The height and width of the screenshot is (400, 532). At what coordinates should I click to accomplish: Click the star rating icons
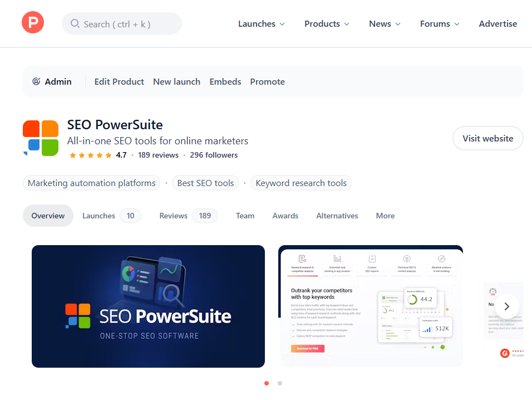tap(91, 155)
